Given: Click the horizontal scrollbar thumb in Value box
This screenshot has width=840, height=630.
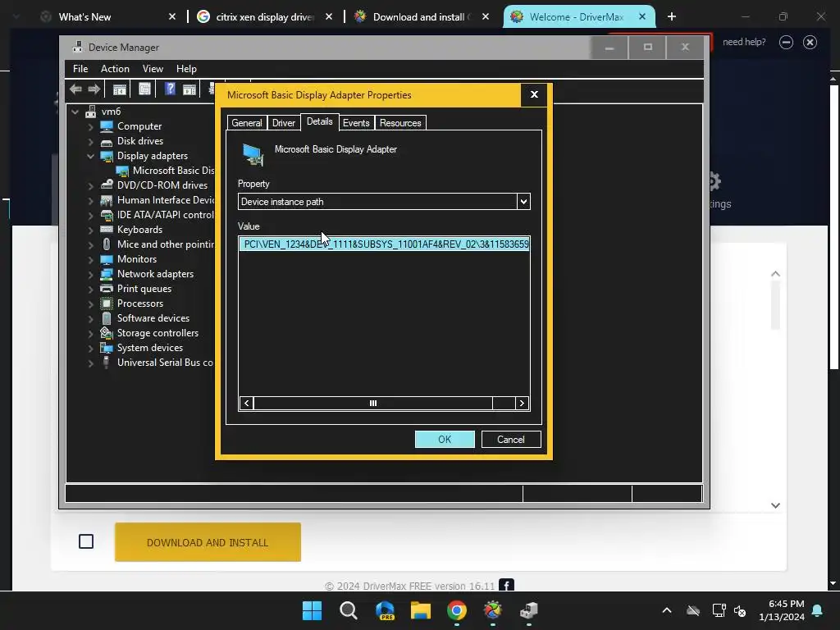Looking at the screenshot, I should [x=373, y=404].
